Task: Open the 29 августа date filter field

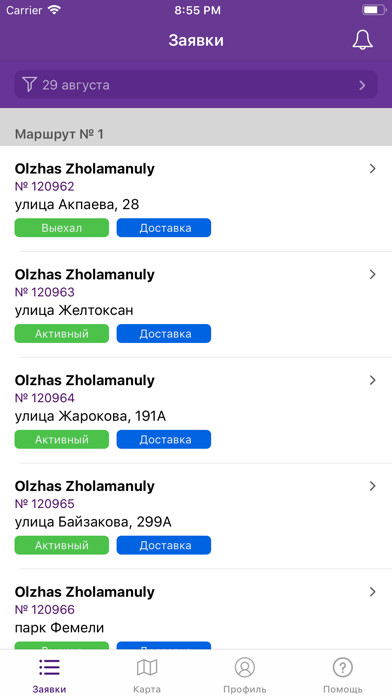Action: click(196, 84)
